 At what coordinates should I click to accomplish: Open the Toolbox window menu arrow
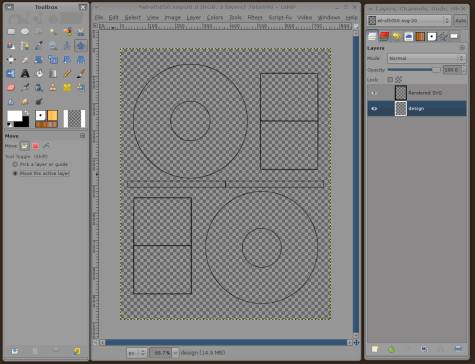(x=9, y=7)
